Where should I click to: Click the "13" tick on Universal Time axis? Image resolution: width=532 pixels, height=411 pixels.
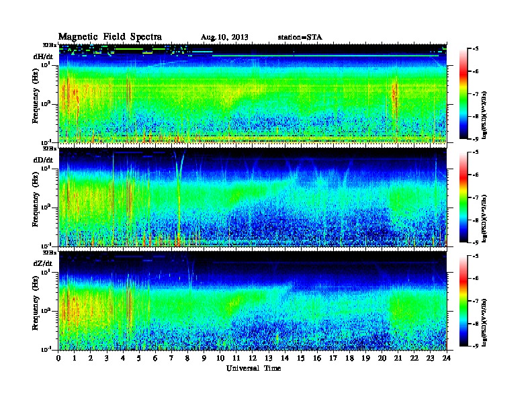[269, 358]
